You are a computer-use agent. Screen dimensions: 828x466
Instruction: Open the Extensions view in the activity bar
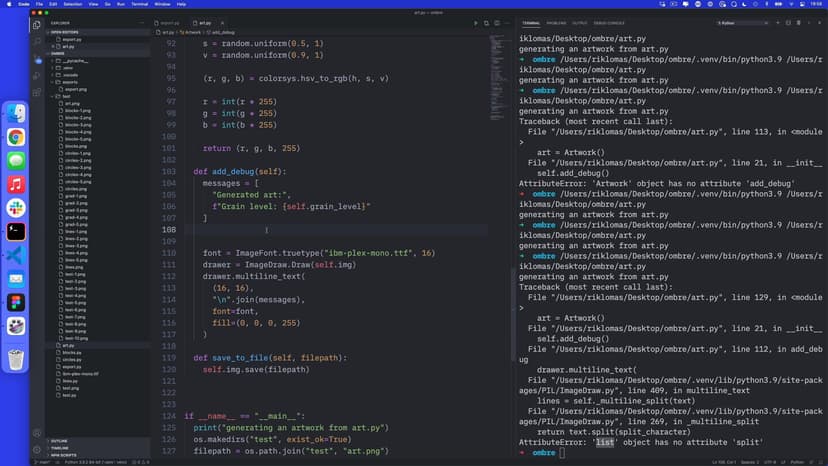tap(37, 94)
